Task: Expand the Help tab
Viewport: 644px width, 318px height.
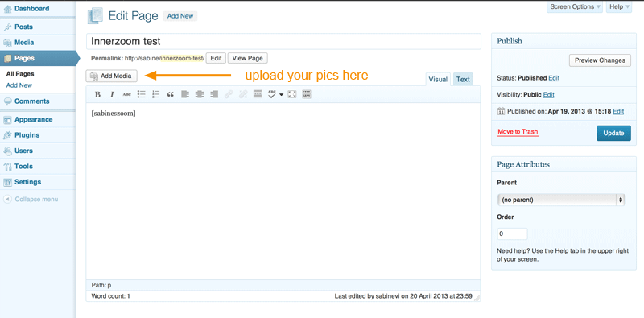Action: [x=619, y=7]
